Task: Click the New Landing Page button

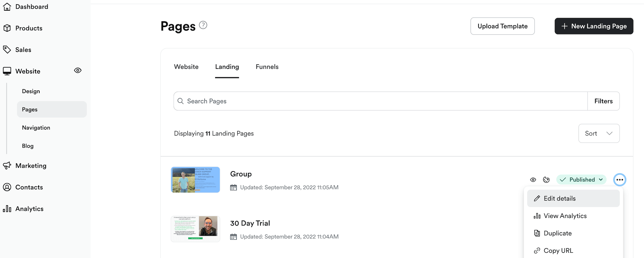Action: click(594, 26)
